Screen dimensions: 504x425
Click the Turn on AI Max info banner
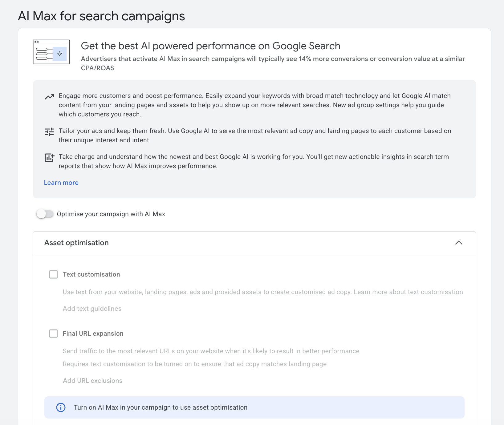[x=254, y=407]
